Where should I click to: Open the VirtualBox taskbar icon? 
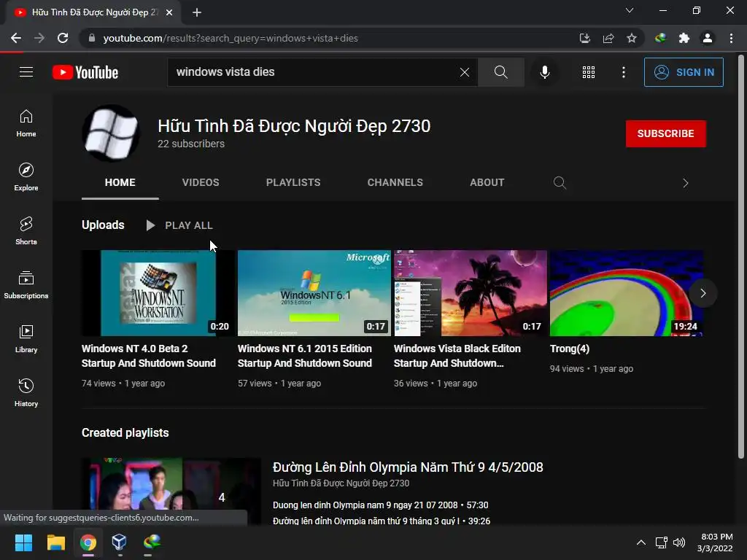click(x=119, y=542)
